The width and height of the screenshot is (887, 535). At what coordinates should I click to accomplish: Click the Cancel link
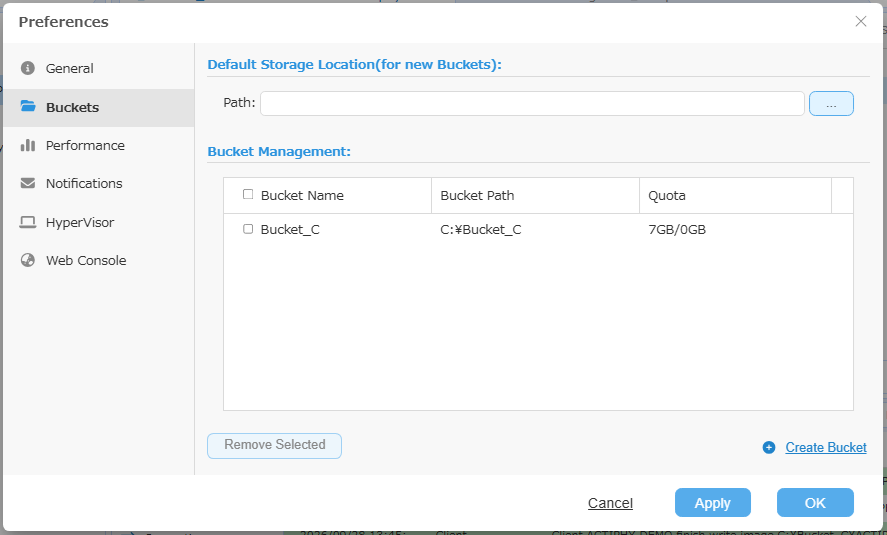click(x=610, y=503)
